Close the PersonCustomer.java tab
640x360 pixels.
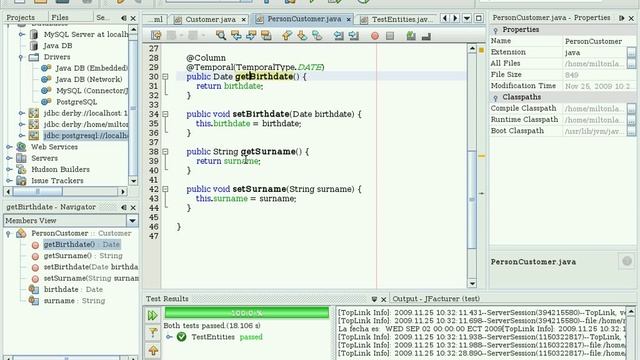(x=349, y=20)
